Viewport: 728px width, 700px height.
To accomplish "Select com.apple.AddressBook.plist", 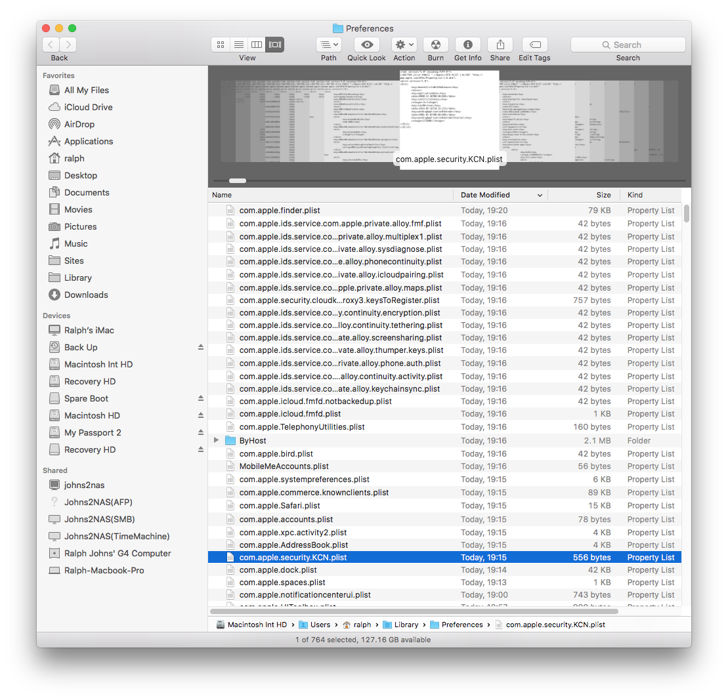I will point(445,545).
